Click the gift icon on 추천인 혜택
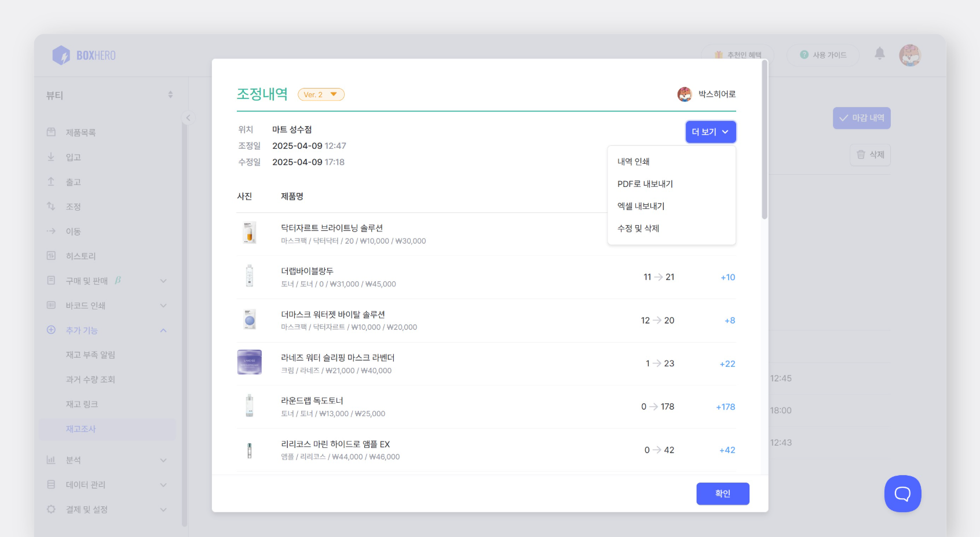980x537 pixels. click(x=718, y=55)
